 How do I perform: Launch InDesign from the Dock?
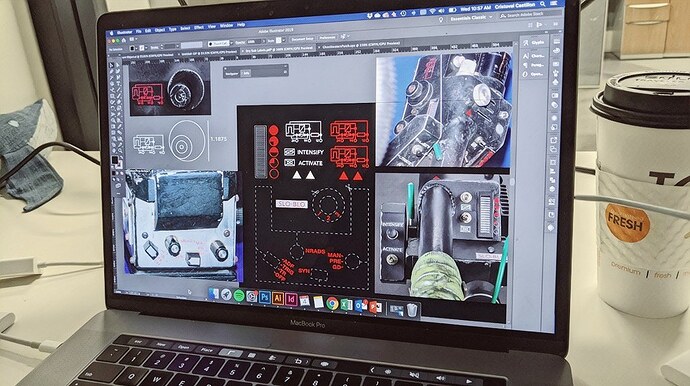291,299
